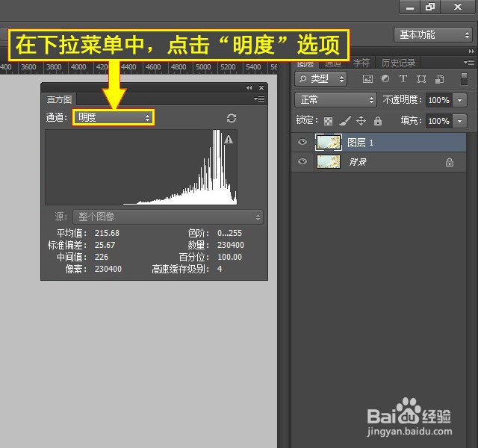Viewport: 478px width, 448px height.
Task: Switch to the 字符 tab
Action: [361, 63]
